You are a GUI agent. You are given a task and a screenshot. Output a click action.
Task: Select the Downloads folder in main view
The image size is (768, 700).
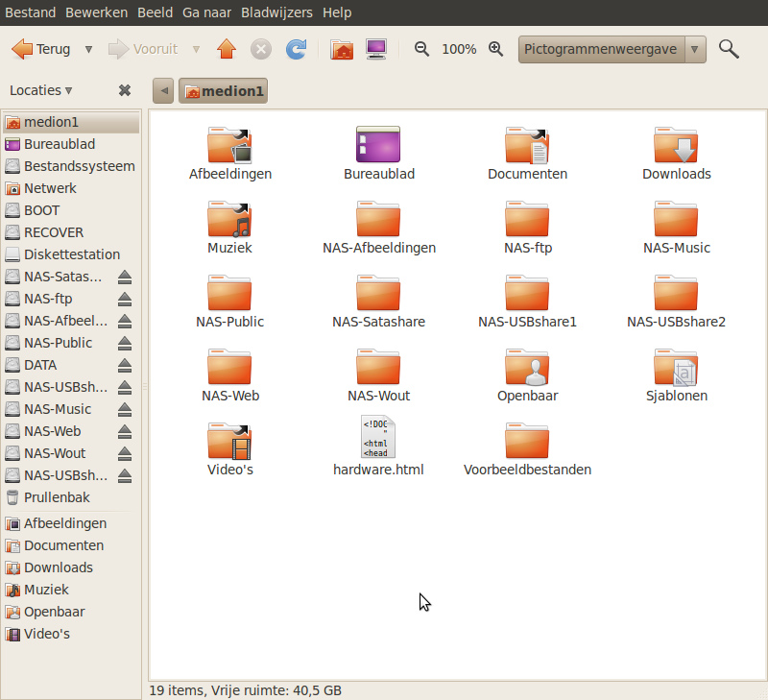click(676, 152)
